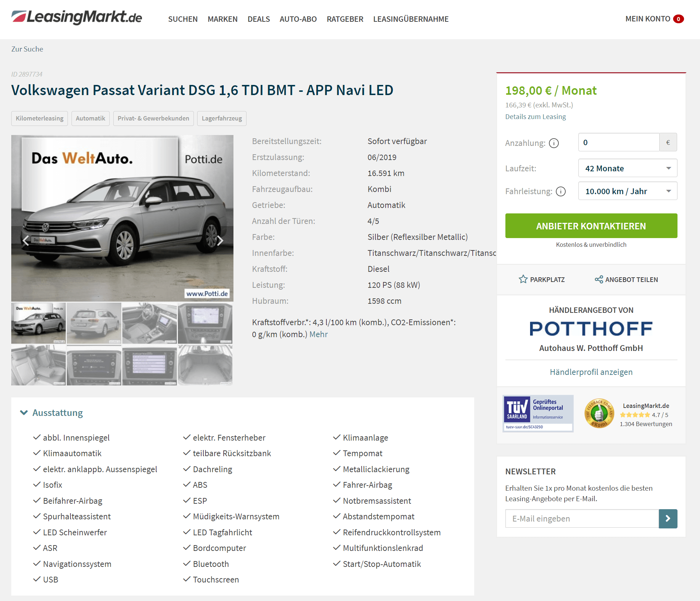Open the RATGEBER menu

(x=345, y=19)
